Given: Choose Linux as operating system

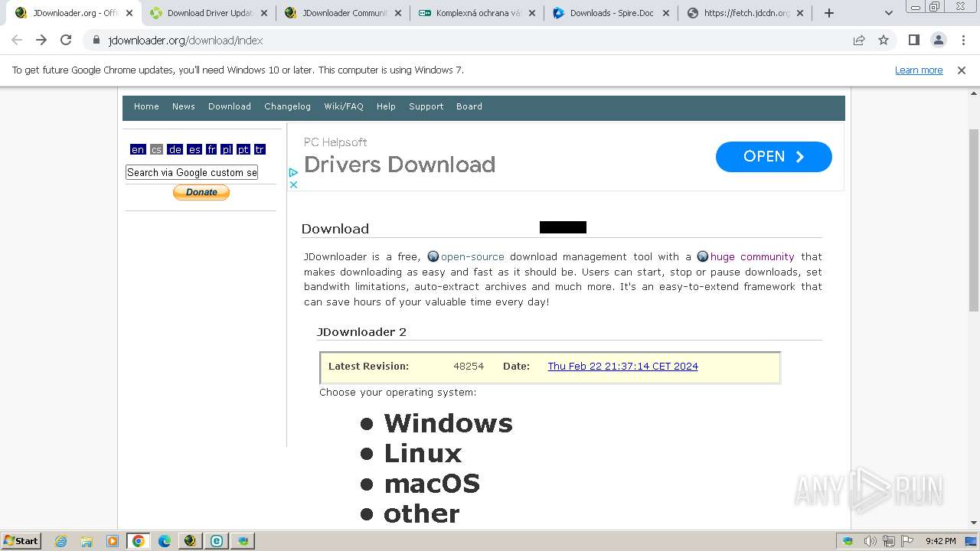Looking at the screenshot, I should pyautogui.click(x=423, y=453).
